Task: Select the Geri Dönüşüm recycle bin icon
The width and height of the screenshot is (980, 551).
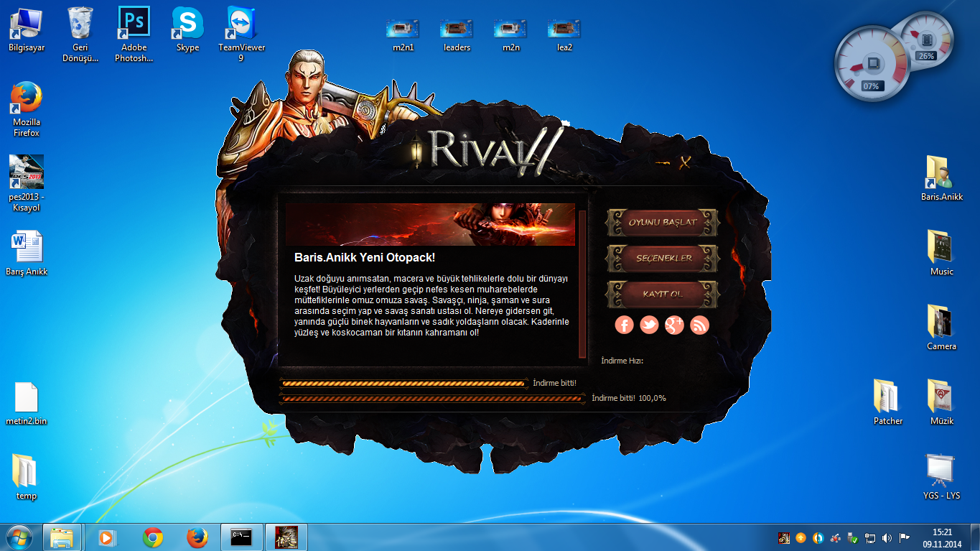Action: click(x=80, y=34)
